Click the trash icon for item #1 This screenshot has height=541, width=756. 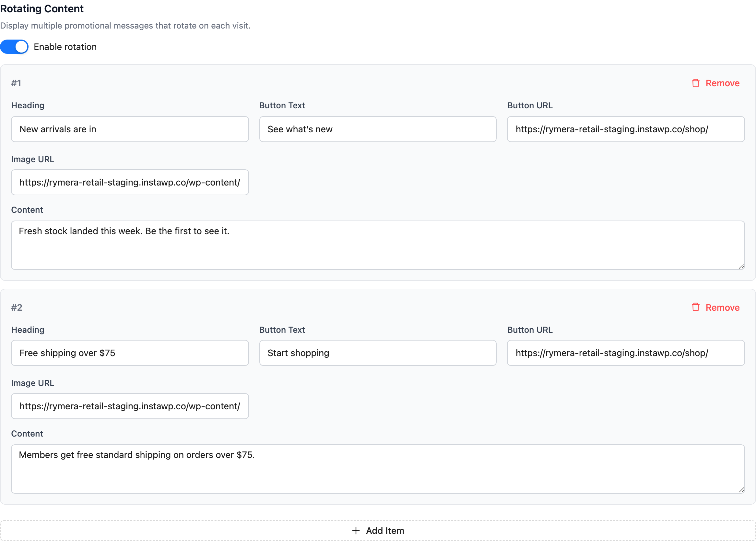pos(695,83)
